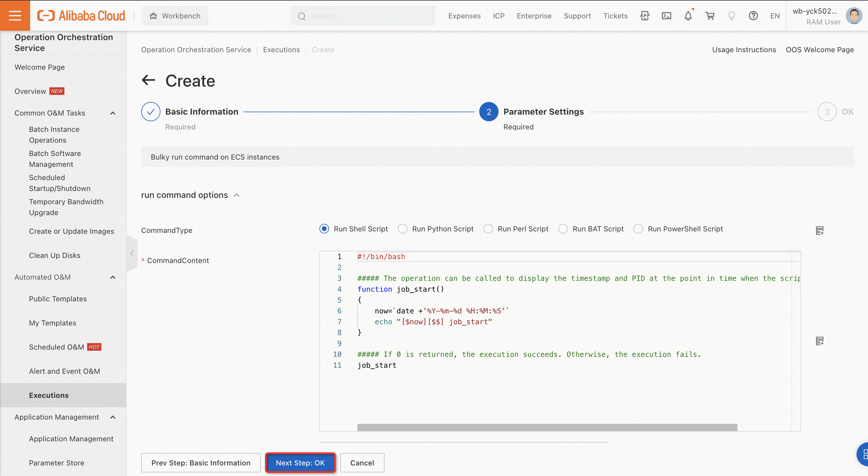This screenshot has height=476, width=868.
Task: Open the API tools icon in header
Action: 645,15
